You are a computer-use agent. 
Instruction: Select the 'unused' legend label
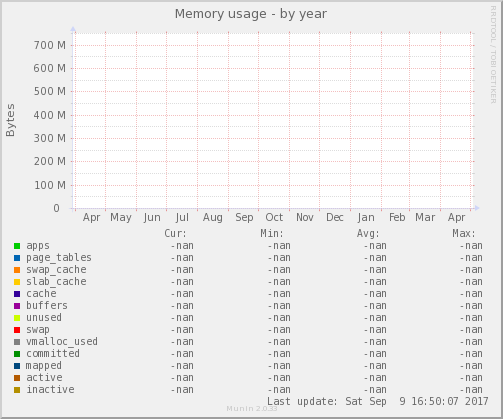coord(44,317)
